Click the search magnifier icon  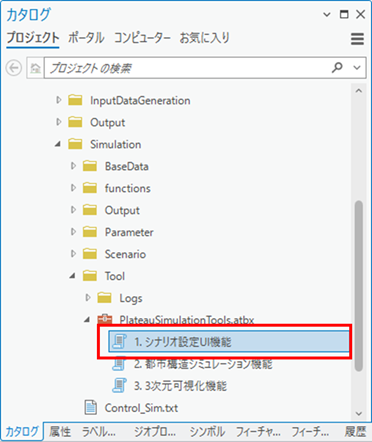click(337, 68)
